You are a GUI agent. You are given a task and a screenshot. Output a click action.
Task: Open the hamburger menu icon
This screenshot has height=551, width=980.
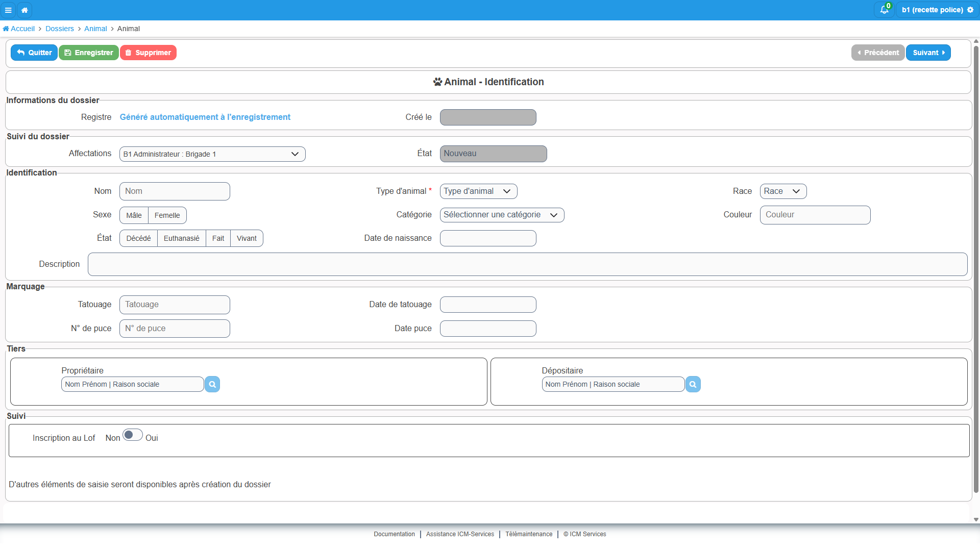tap(8, 10)
